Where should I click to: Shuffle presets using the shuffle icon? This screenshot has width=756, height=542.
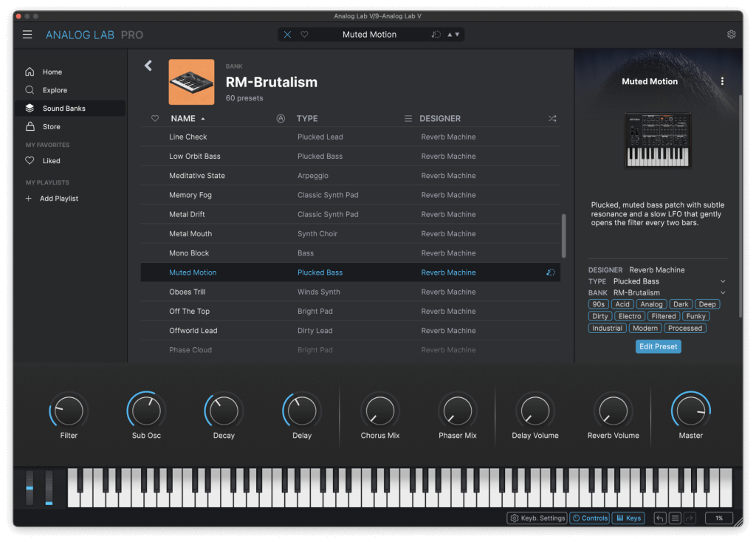551,118
